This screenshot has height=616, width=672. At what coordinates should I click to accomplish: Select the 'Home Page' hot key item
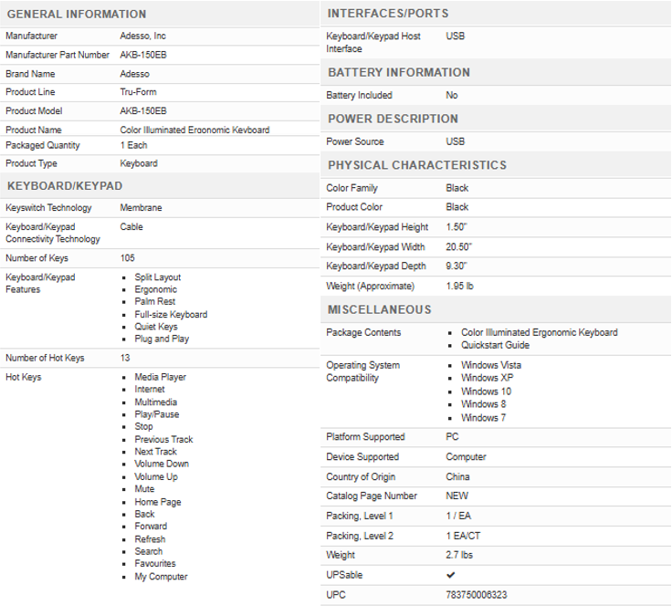[158, 502]
